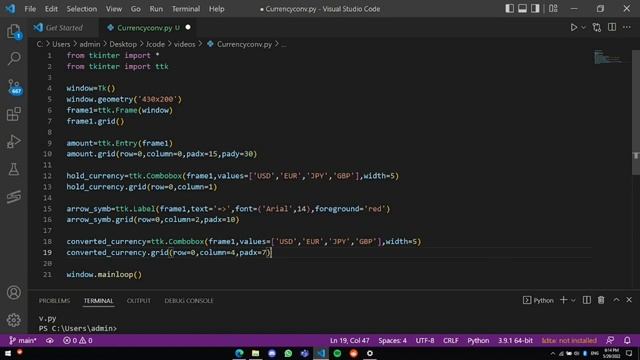Viewport: 640px width, 360px height.
Task: Switch to DEBUG CONSOLE panel tab
Action: 189,300
